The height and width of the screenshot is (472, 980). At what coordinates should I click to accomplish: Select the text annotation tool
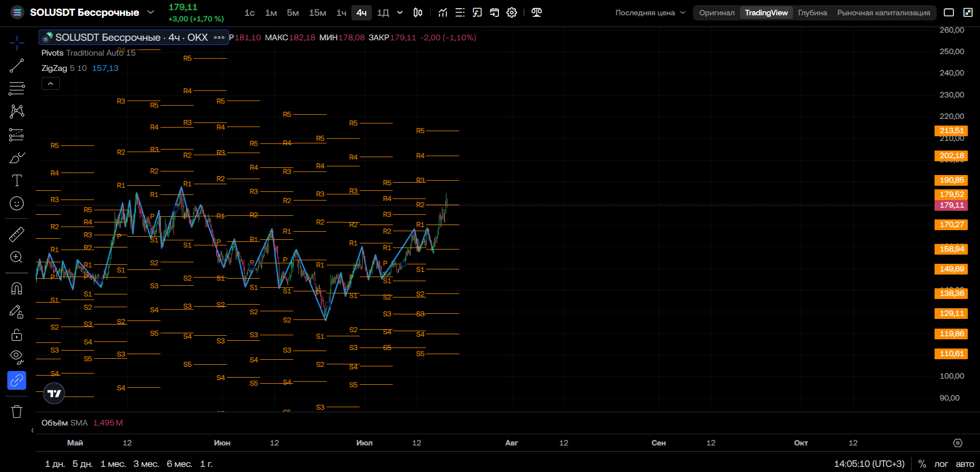coord(17,181)
